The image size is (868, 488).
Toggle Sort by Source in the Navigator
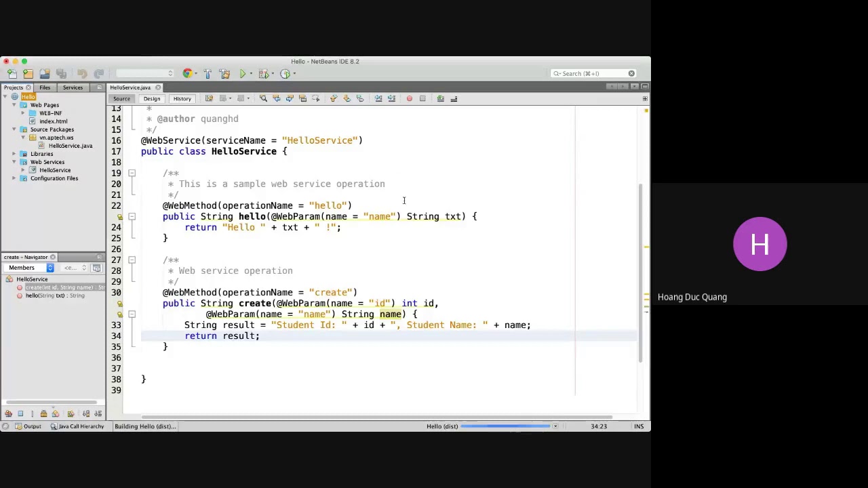tap(98, 413)
